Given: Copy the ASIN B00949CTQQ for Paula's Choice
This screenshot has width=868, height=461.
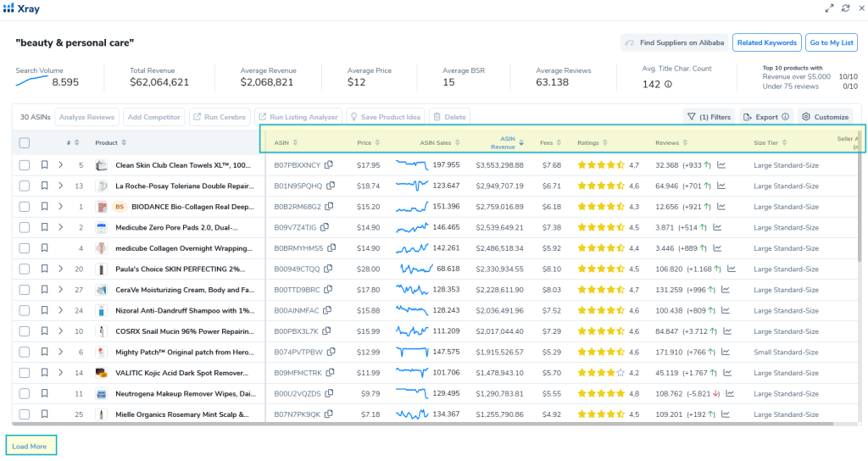Looking at the screenshot, I should coord(328,269).
